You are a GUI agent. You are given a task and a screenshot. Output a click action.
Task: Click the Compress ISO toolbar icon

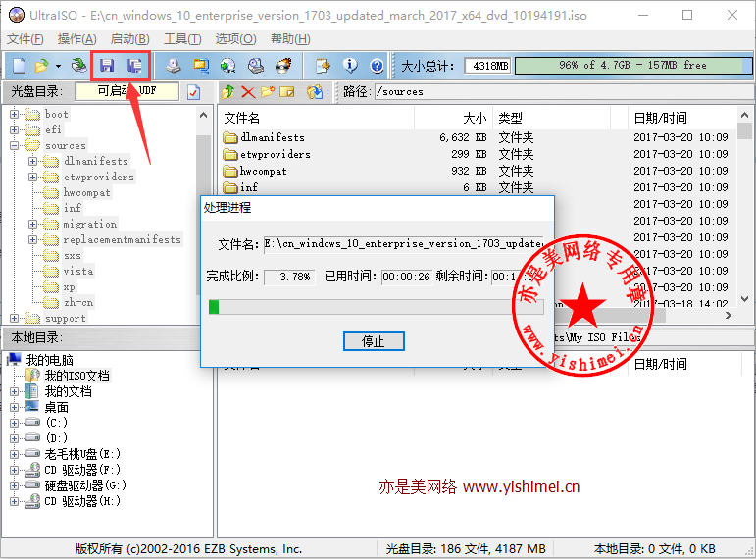[201, 65]
